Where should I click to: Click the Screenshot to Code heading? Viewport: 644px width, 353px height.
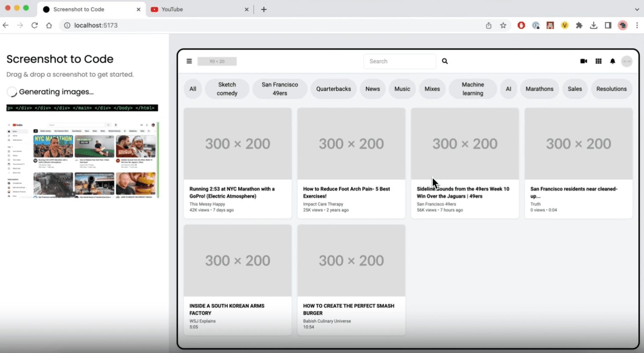point(60,59)
